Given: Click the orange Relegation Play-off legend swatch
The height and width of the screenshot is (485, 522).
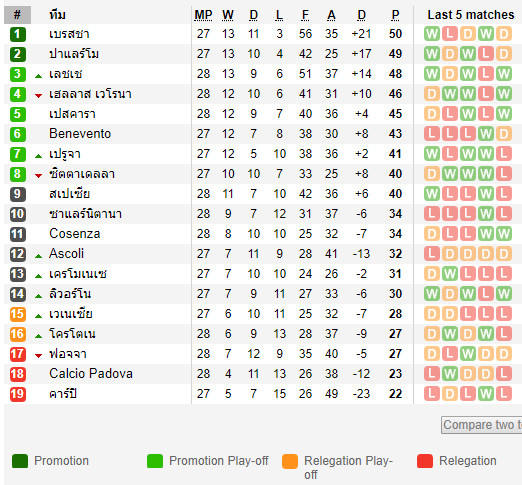Looking at the screenshot, I should 290,461.
